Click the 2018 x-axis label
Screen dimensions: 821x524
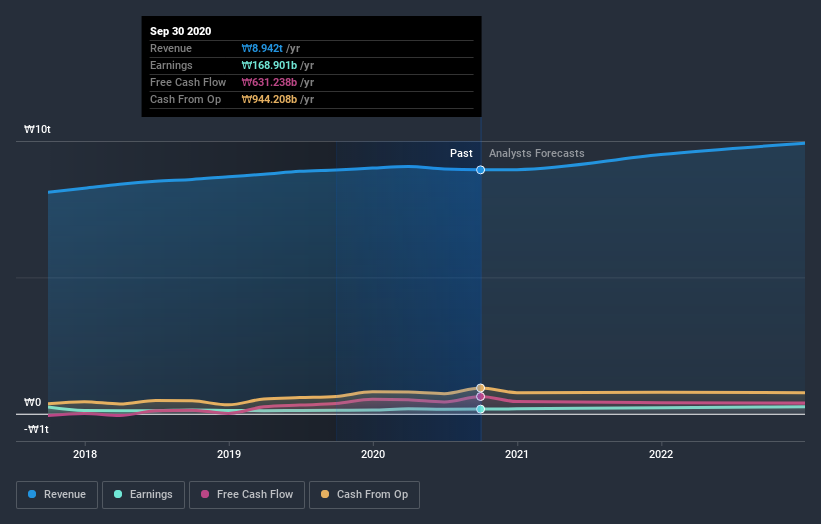click(x=85, y=454)
